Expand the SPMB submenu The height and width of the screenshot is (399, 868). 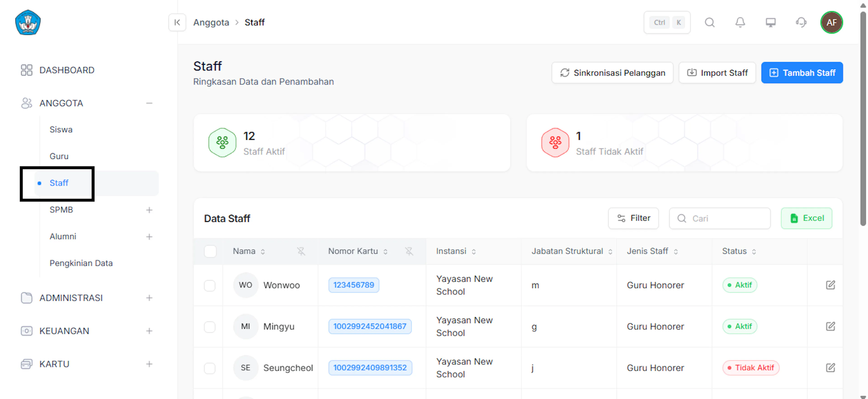point(149,210)
